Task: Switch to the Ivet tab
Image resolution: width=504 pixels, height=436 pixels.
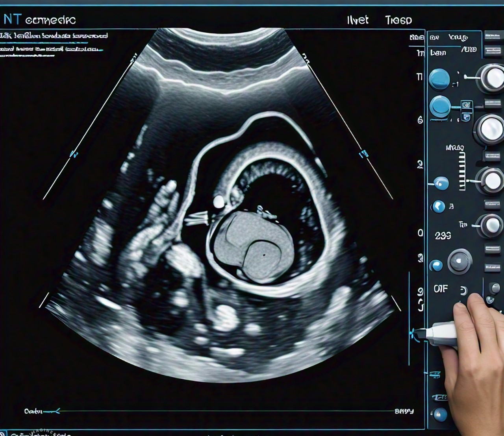Action: [358, 20]
